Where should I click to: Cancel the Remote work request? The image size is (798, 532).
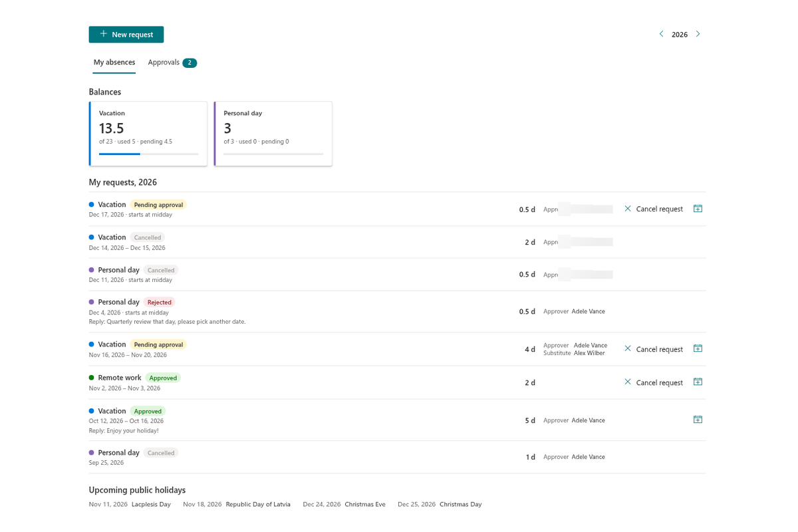(x=654, y=382)
